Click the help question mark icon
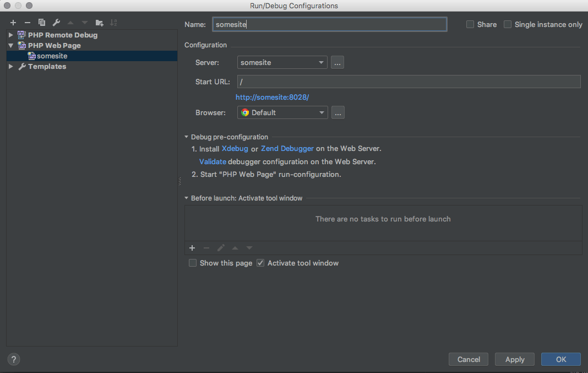The width and height of the screenshot is (588, 373). 14,359
